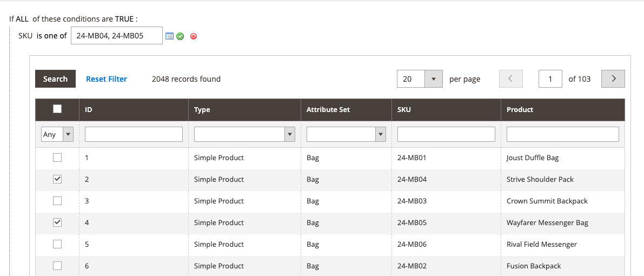This screenshot has width=644, height=276.
Task: Click the 24-MB06 SKU cell
Action: [412, 244]
